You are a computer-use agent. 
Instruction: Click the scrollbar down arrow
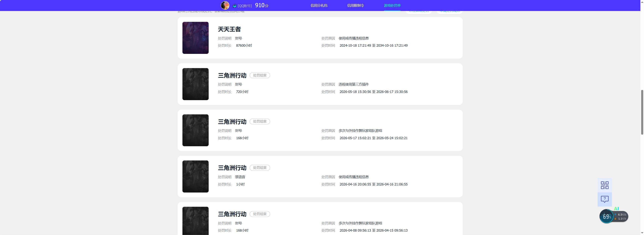point(642,233)
